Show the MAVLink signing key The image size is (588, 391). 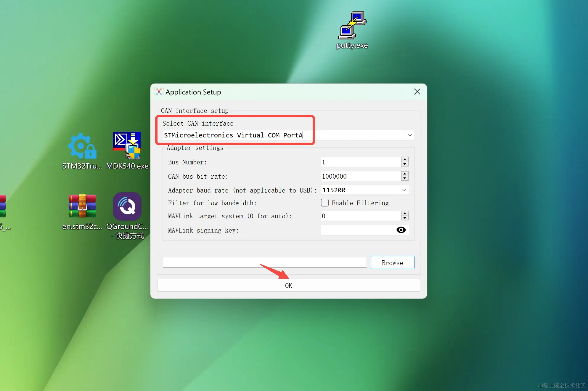click(401, 230)
